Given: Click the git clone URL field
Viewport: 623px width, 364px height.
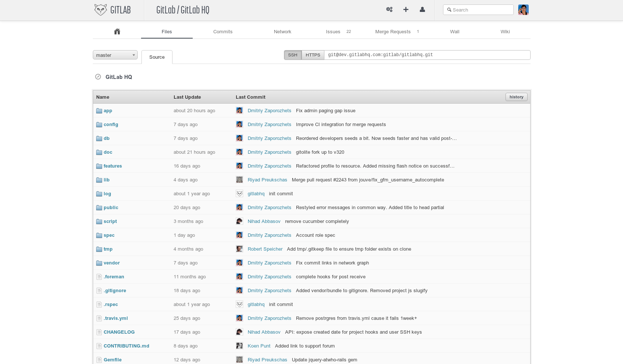Looking at the screenshot, I should (427, 55).
